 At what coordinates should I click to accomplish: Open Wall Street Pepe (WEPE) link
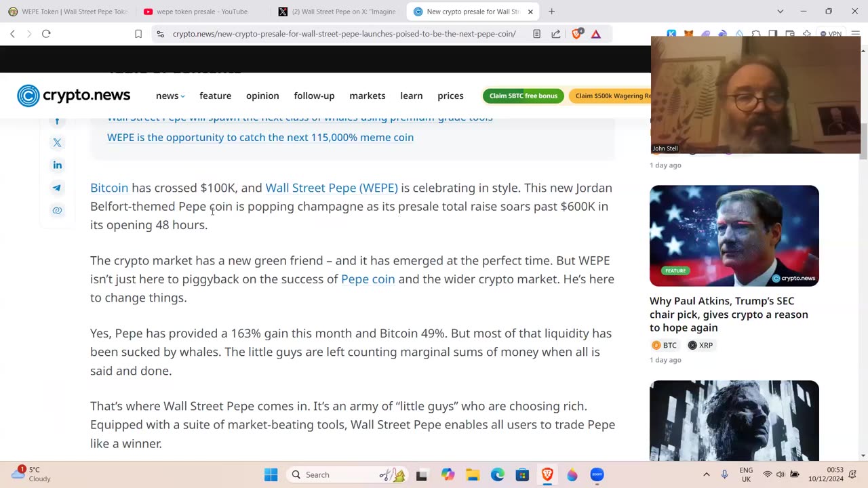(x=332, y=188)
